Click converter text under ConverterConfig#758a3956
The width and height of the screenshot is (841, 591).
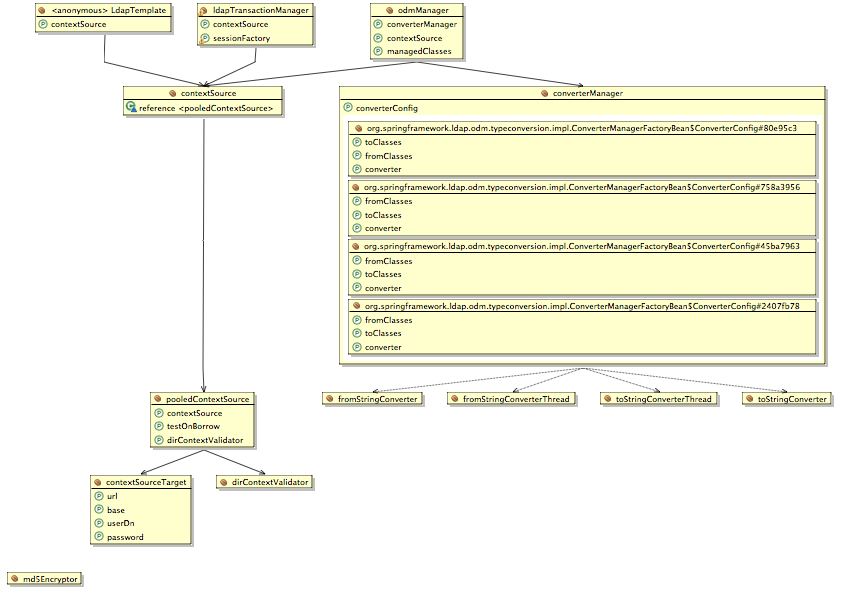(383, 228)
